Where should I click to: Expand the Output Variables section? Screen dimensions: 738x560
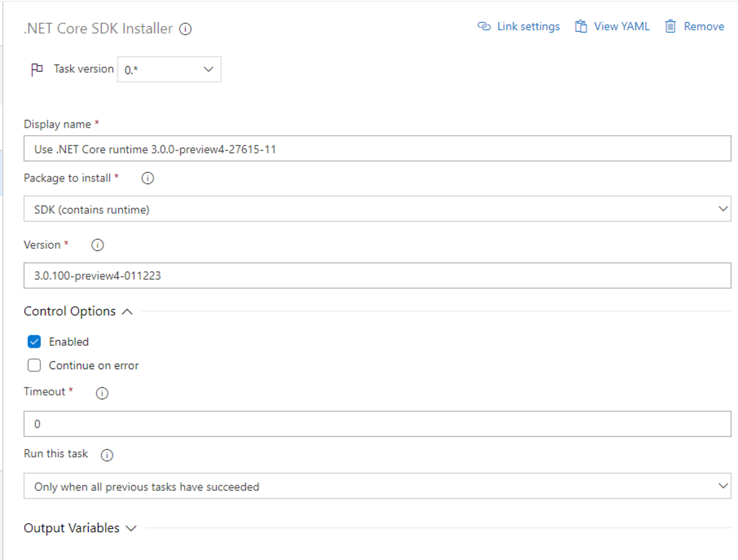tap(131, 528)
